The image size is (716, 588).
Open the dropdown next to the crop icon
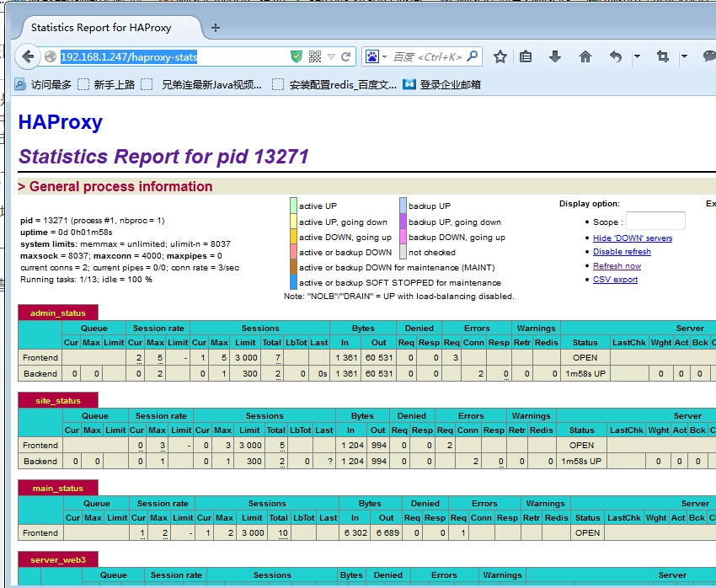tap(685, 56)
